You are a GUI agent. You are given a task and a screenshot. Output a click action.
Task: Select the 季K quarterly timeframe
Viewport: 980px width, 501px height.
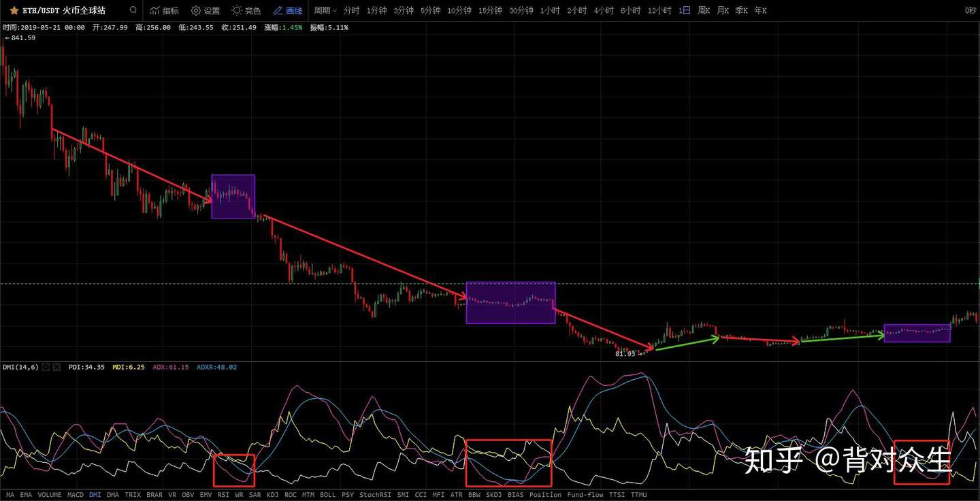741,11
